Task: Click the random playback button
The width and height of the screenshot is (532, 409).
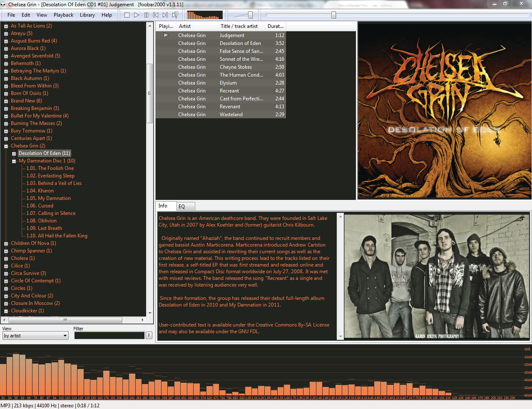Action: (175, 15)
